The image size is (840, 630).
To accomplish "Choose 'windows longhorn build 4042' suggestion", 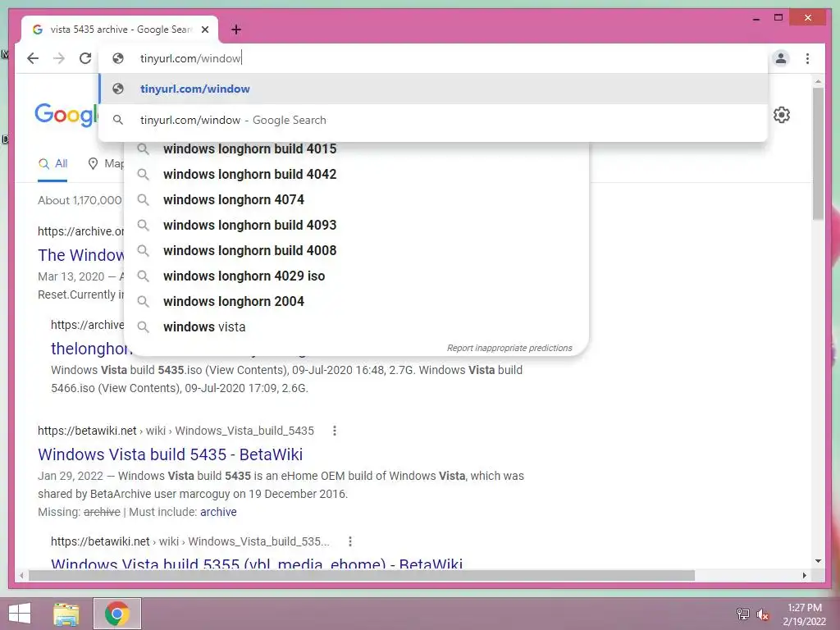I will (356, 174).
